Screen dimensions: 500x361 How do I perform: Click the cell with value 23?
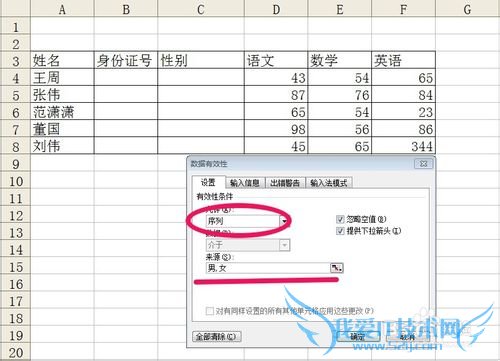coord(403,112)
